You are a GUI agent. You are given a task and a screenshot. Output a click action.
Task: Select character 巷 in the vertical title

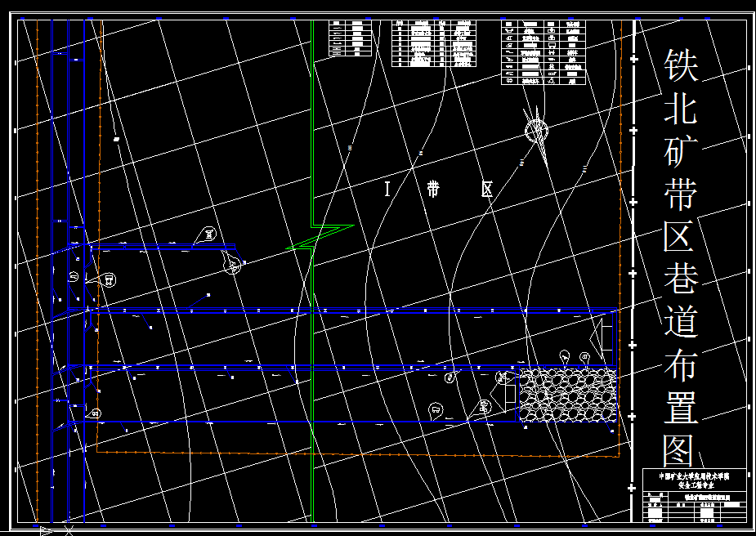click(680, 278)
